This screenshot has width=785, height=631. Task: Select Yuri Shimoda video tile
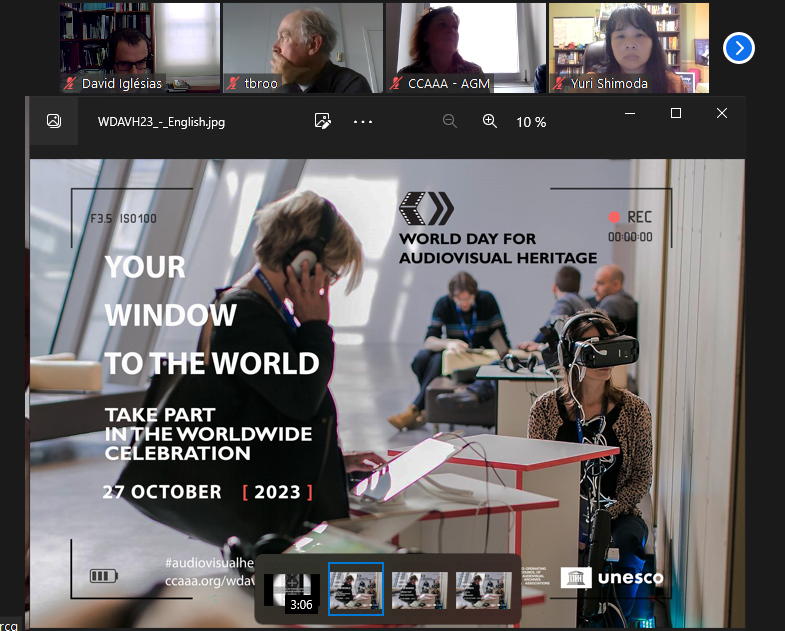(x=629, y=48)
